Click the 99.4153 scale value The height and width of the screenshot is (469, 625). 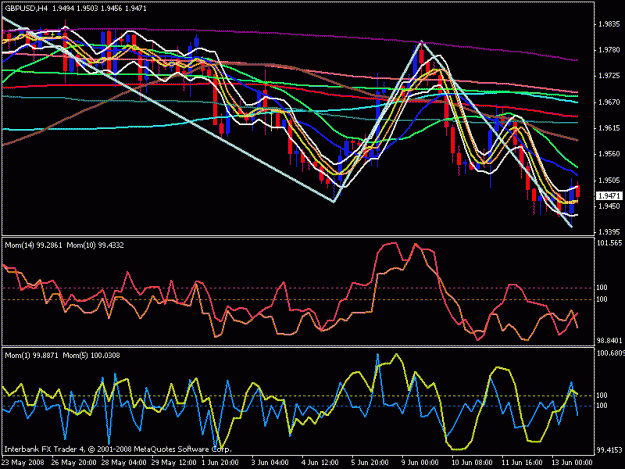pyautogui.click(x=609, y=450)
